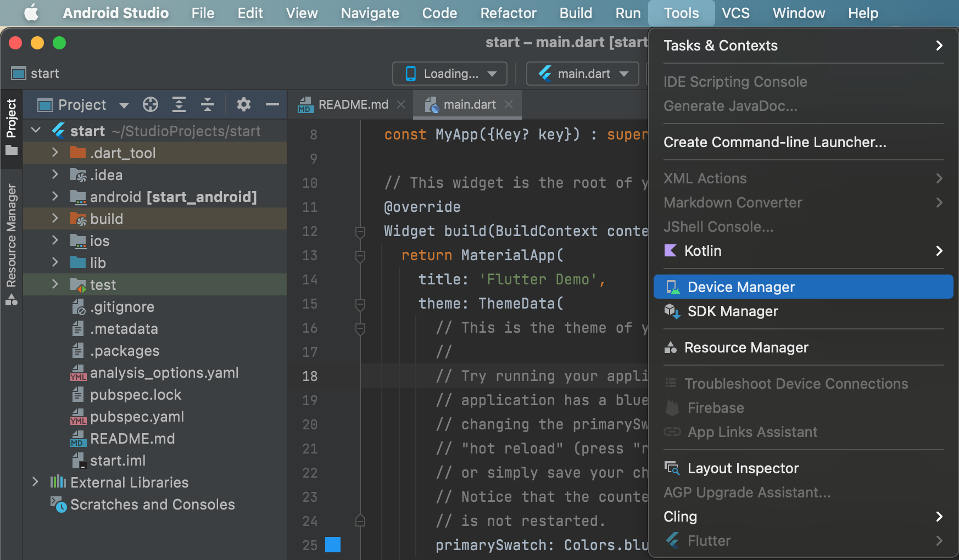The height and width of the screenshot is (560, 959).
Task: Close the README.md editor tab
Action: [x=402, y=104]
